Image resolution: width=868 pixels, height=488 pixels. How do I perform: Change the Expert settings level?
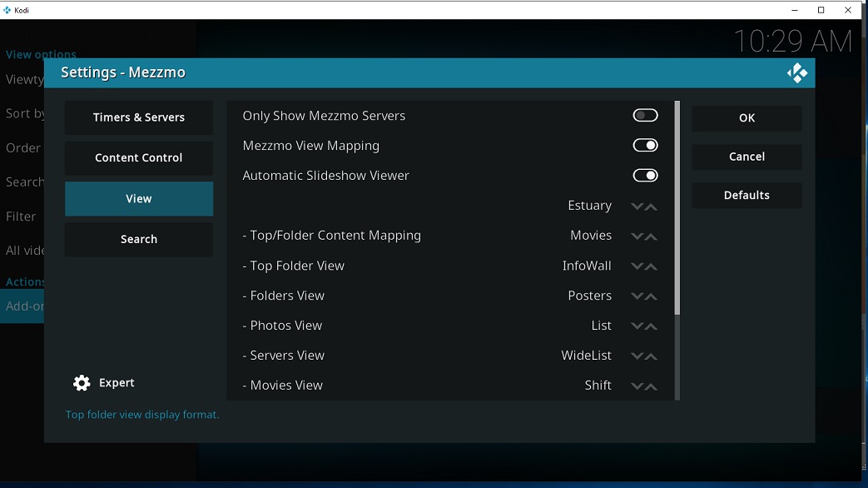(x=103, y=383)
